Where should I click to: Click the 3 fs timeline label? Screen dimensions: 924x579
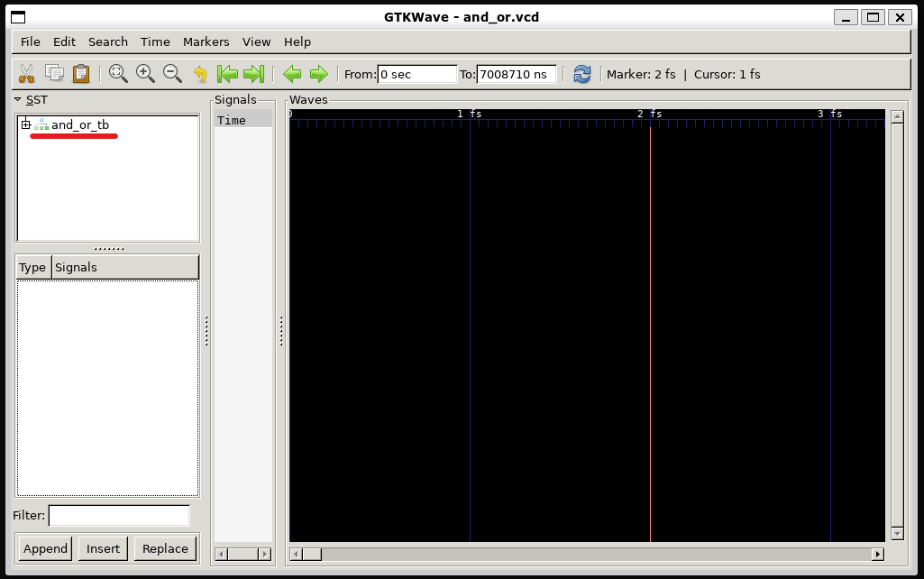(x=829, y=114)
